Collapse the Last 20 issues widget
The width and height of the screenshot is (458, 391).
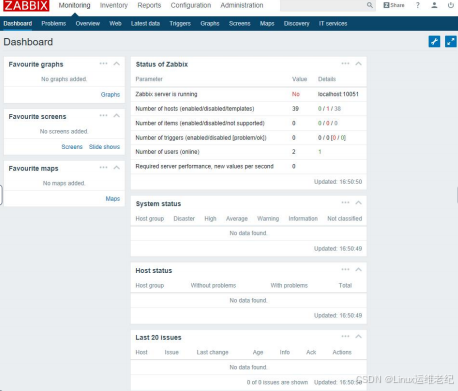358,336
